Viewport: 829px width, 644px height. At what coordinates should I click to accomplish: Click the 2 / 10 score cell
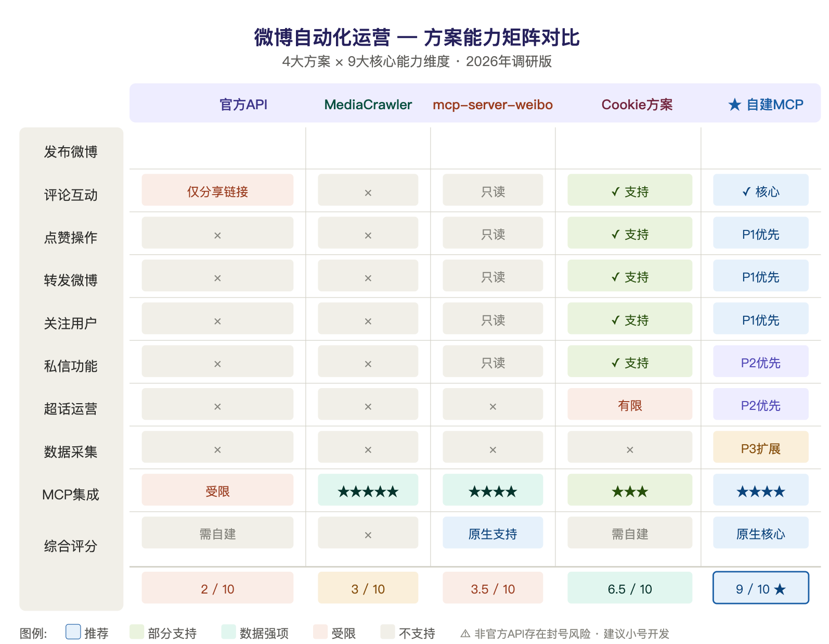217,588
